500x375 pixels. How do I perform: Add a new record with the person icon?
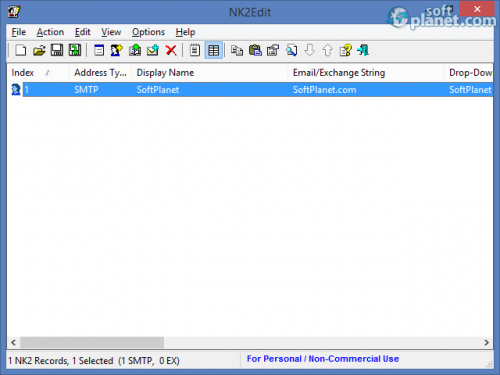click(x=117, y=50)
